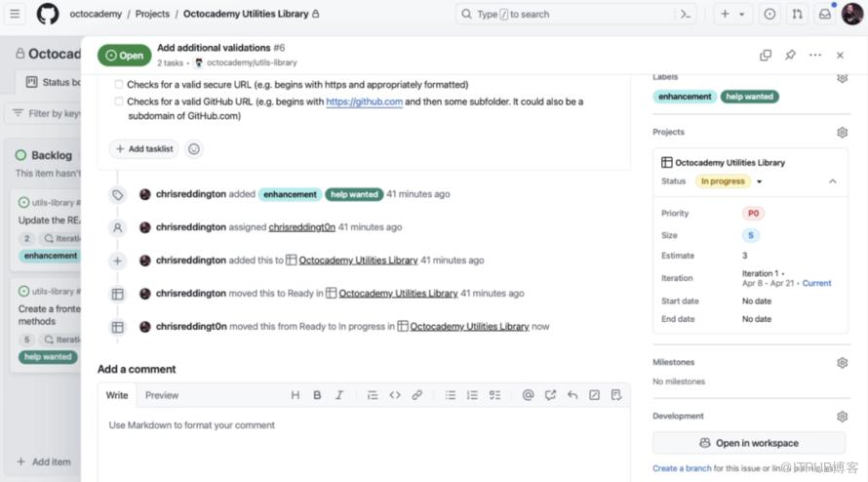Change the P0 priority value

754,214
